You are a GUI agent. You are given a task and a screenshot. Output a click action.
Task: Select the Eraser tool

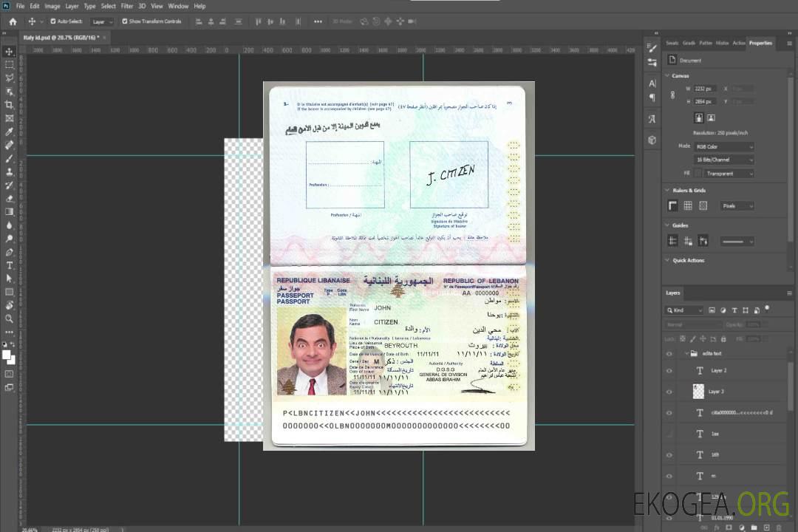(x=9, y=199)
